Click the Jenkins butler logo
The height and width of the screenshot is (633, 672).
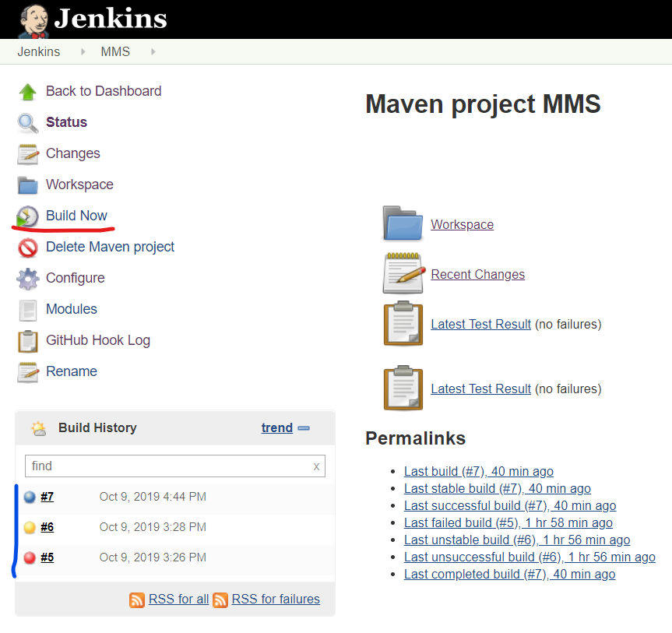point(33,20)
